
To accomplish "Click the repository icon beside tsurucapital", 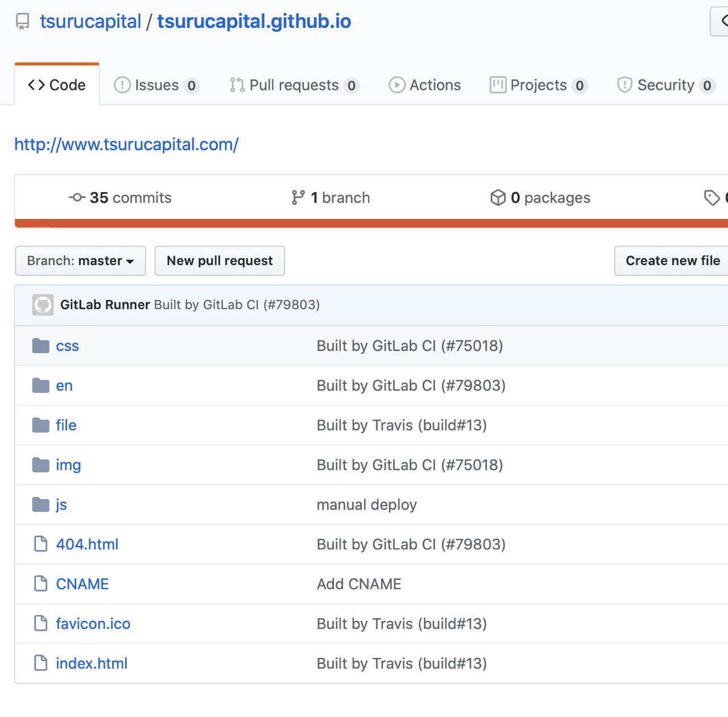I will coord(23,22).
